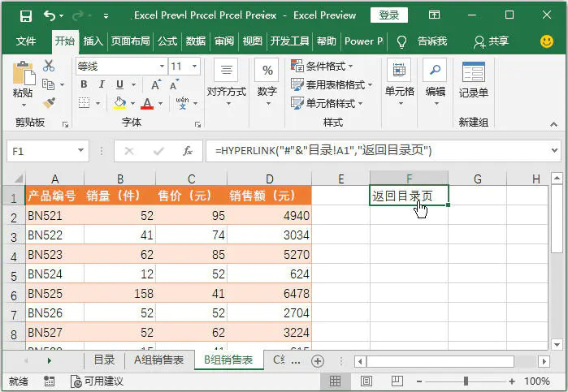Open the Font Color dropdown arrow
The width and height of the screenshot is (568, 392).
(x=160, y=104)
